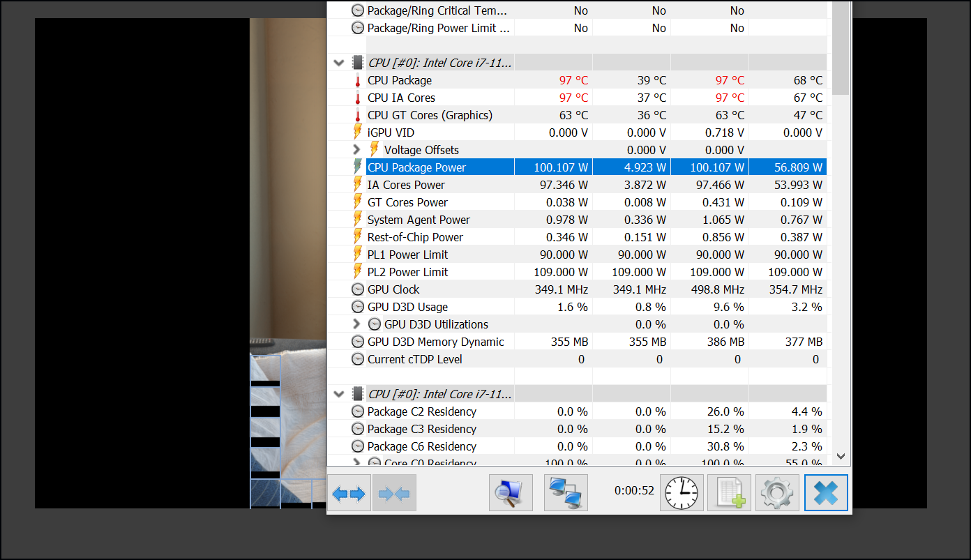The height and width of the screenshot is (560, 971).
Task: Click the scrollbar down arrow
Action: click(841, 456)
